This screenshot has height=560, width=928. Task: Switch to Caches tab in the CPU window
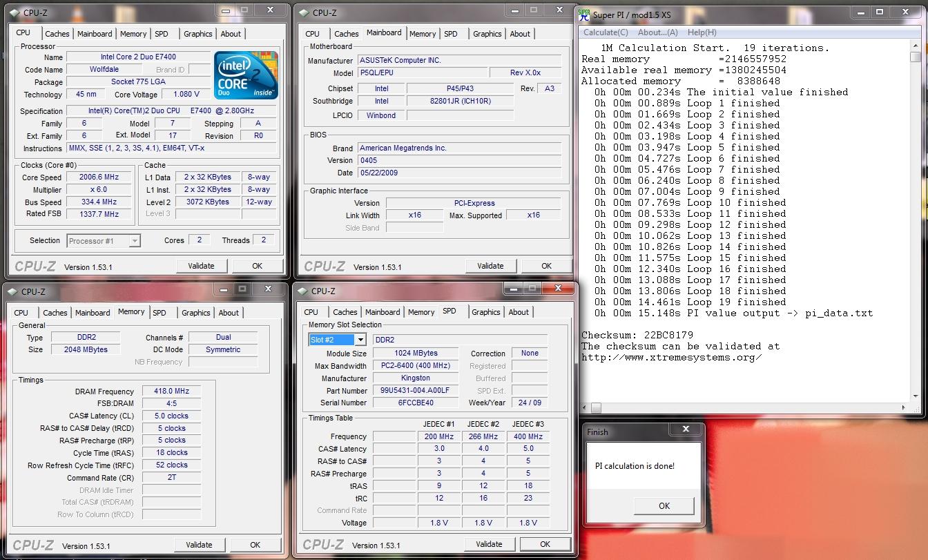[57, 34]
